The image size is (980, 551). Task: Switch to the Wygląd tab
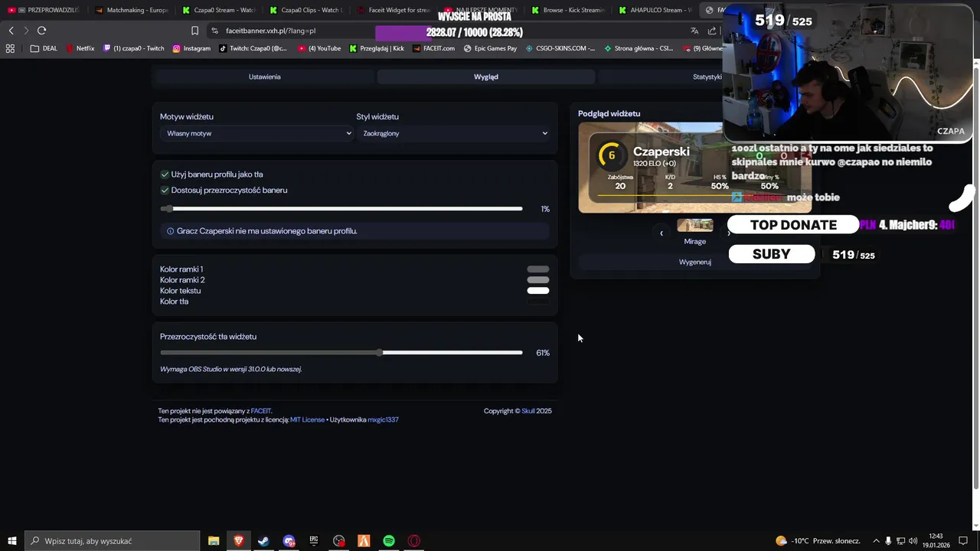(486, 77)
